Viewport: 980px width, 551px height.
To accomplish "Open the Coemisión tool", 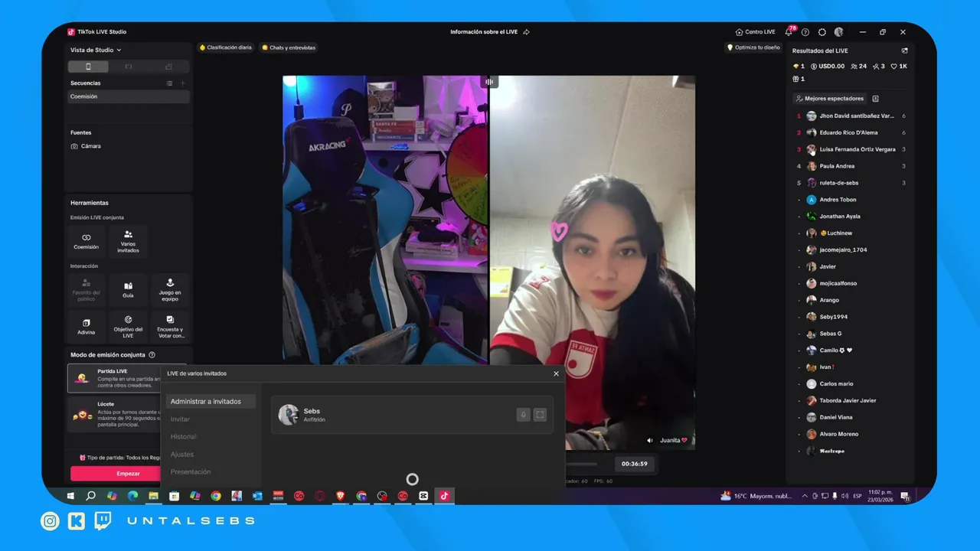I will (x=86, y=241).
